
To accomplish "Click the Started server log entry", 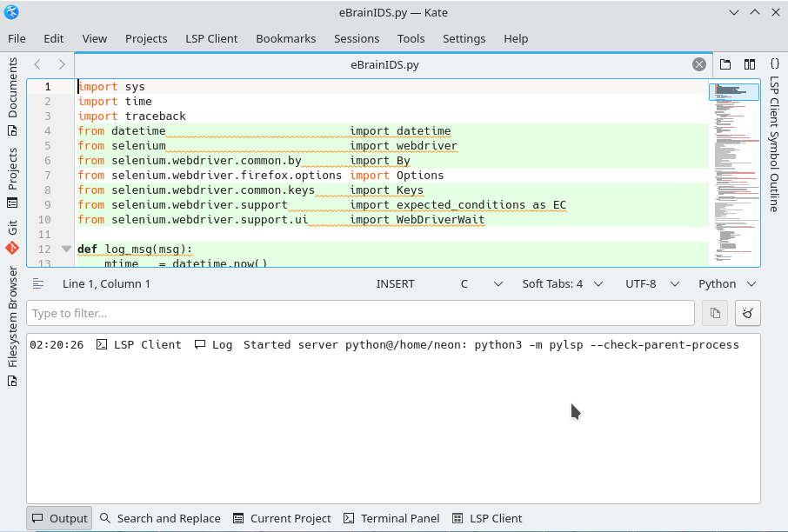I will click(x=384, y=344).
